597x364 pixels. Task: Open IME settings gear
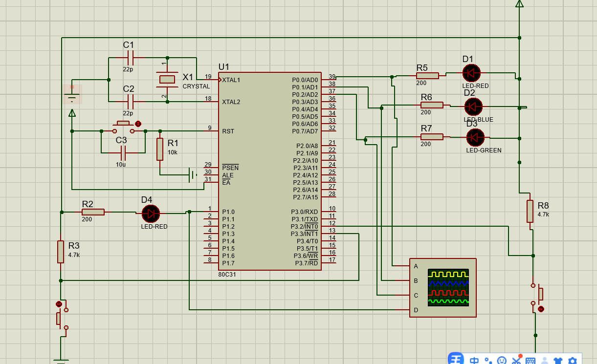point(573,361)
